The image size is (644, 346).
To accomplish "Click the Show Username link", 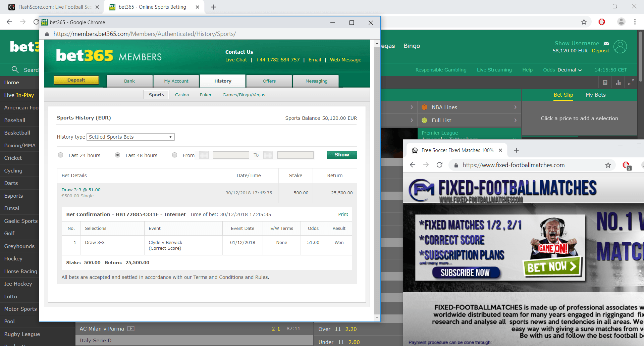I will [577, 43].
